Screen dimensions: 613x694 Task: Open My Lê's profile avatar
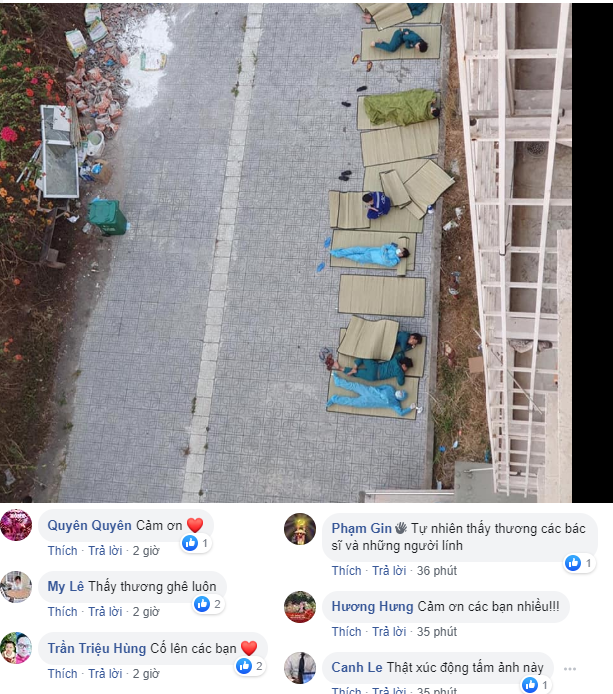pos(16,587)
